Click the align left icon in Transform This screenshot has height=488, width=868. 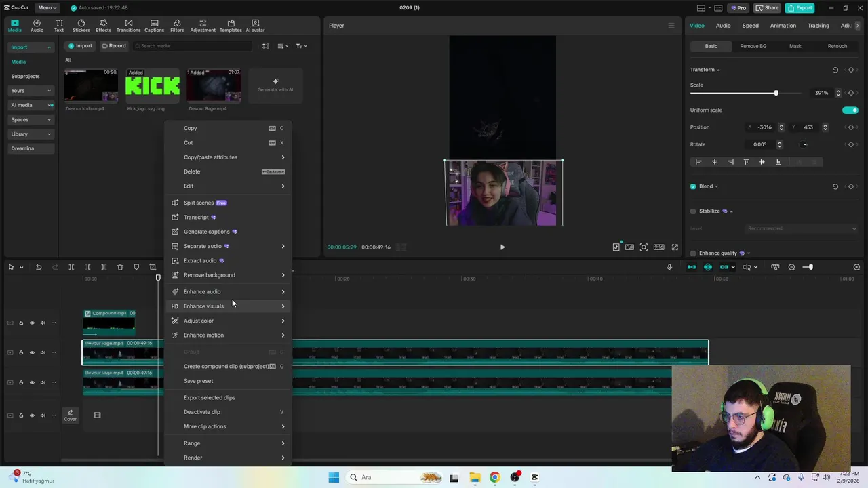(698, 162)
